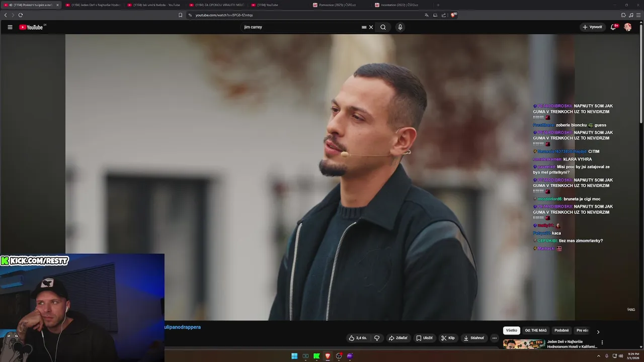Open the translate page icon

pos(427,15)
